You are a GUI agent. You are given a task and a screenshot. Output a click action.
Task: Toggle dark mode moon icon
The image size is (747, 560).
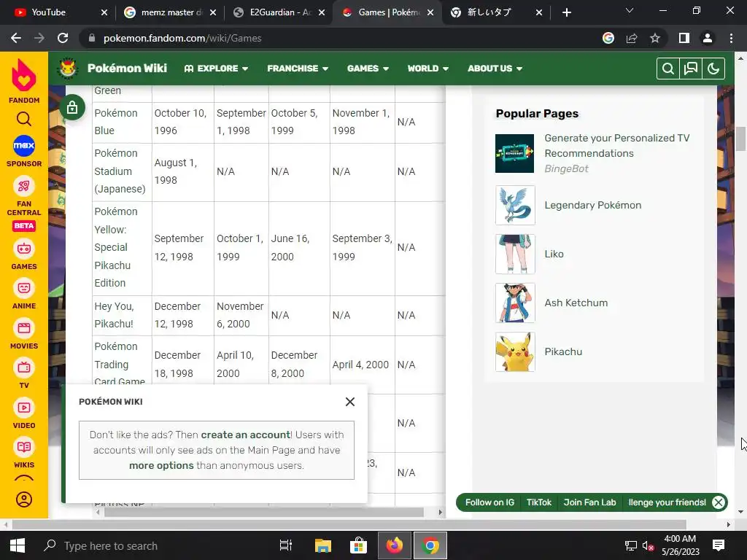click(713, 69)
